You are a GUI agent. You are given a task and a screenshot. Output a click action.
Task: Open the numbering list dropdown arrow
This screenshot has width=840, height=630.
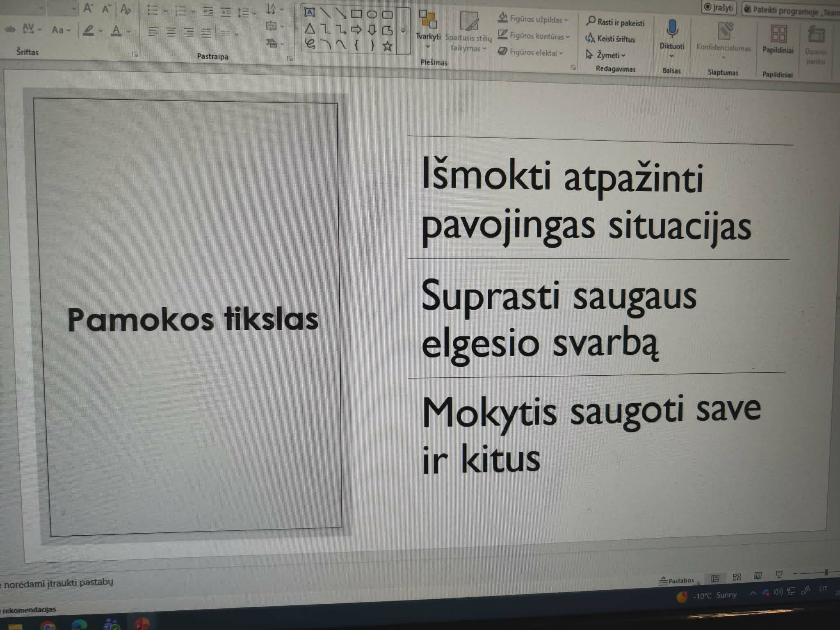[x=193, y=11]
